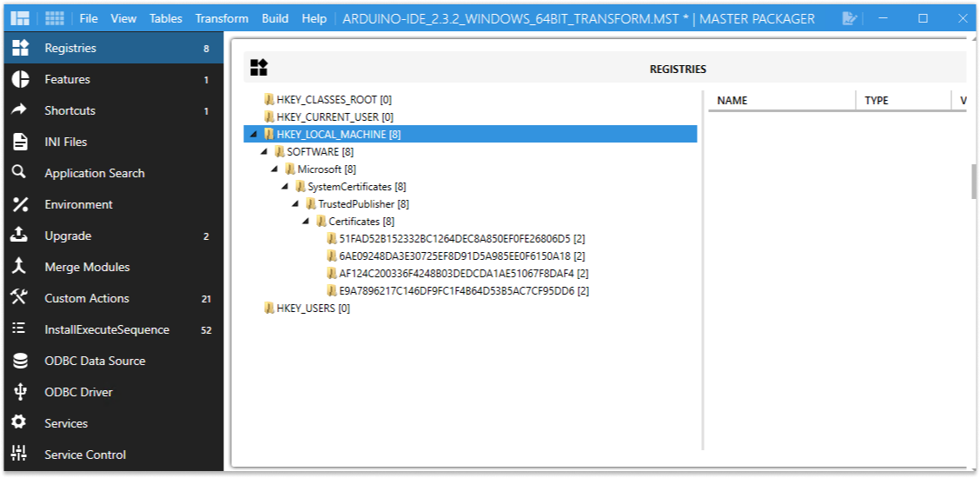Image resolution: width=980 pixels, height=478 pixels.
Task: Click the InstallExecuteSequence list icon
Action: click(x=19, y=329)
